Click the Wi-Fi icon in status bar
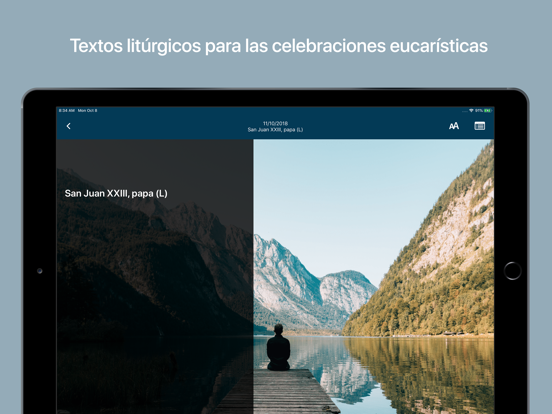 [x=471, y=111]
